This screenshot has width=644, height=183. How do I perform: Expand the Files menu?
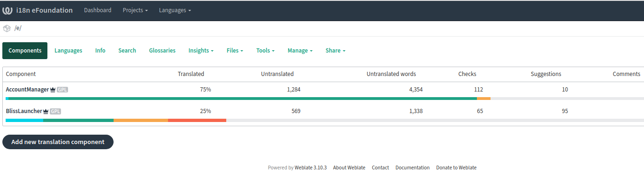coord(235,51)
